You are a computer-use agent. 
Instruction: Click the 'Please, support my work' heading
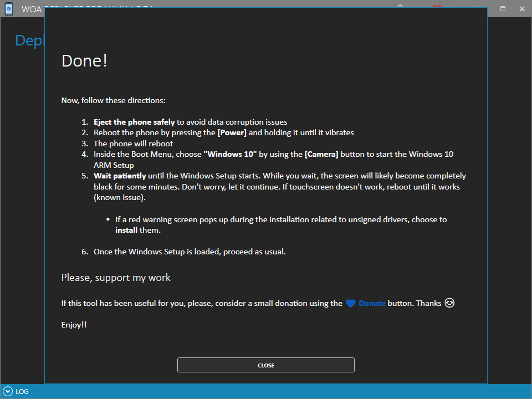pos(116,278)
